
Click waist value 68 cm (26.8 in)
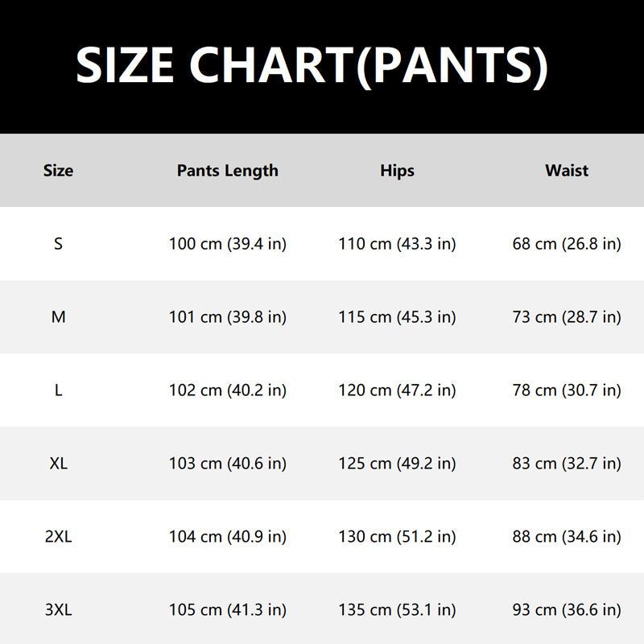click(x=567, y=244)
